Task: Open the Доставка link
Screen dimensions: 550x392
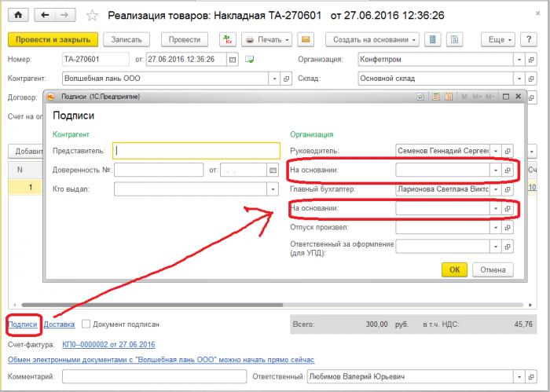Action: coord(59,324)
